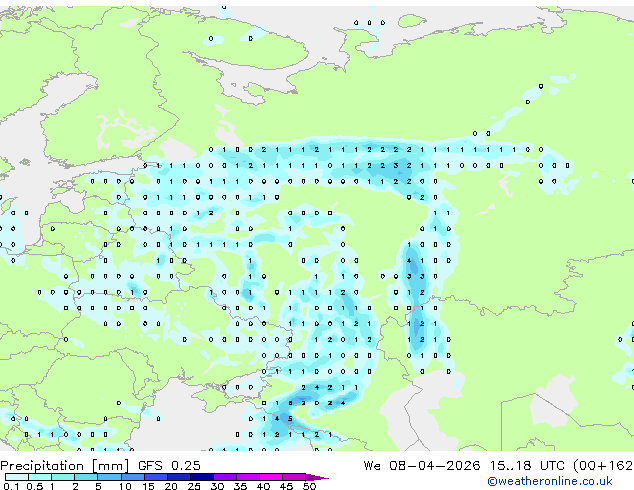Click the weatheronline.co.uk copyright link
The height and width of the screenshot is (490, 634).
click(550, 481)
